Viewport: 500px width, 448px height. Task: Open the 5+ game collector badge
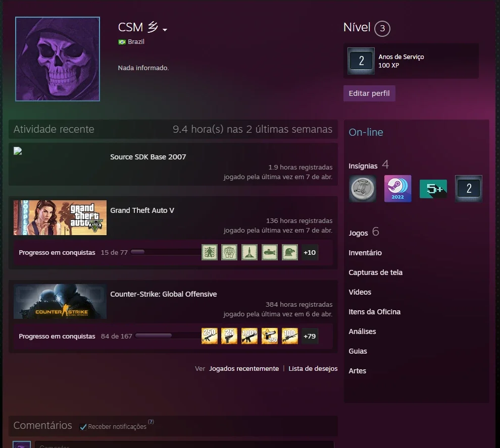click(433, 188)
